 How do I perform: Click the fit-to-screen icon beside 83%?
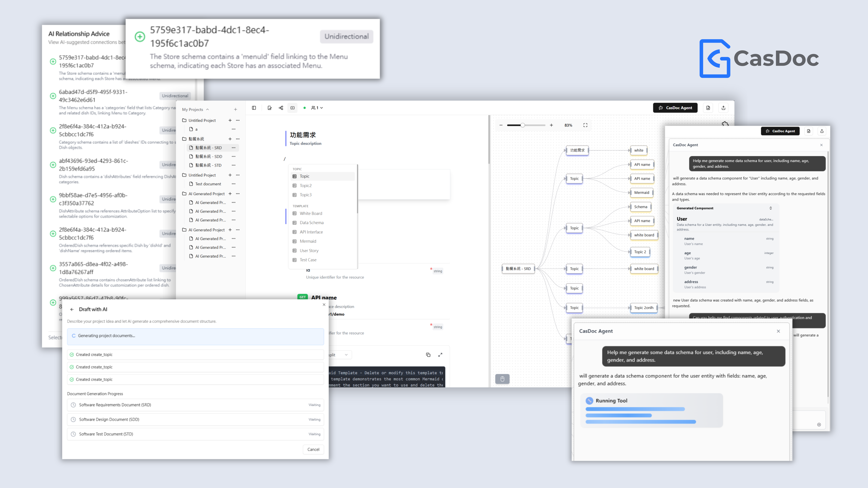coord(585,125)
